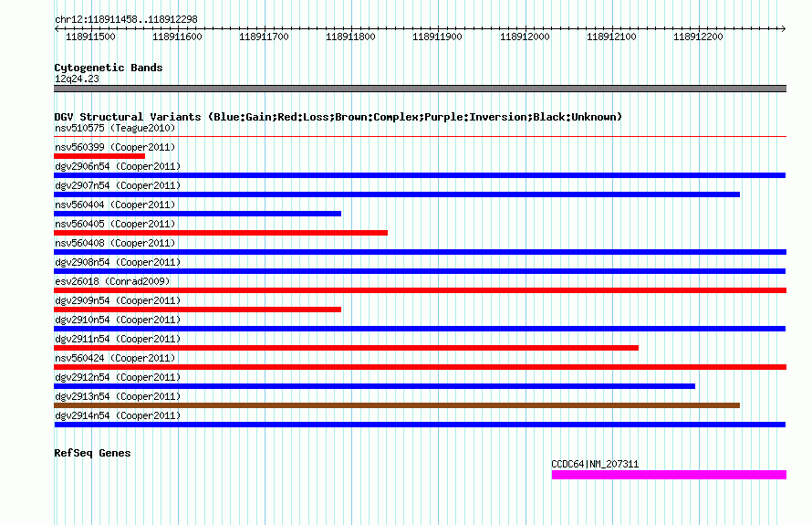Open nsv560405 (Cooper2011) label

point(115,224)
